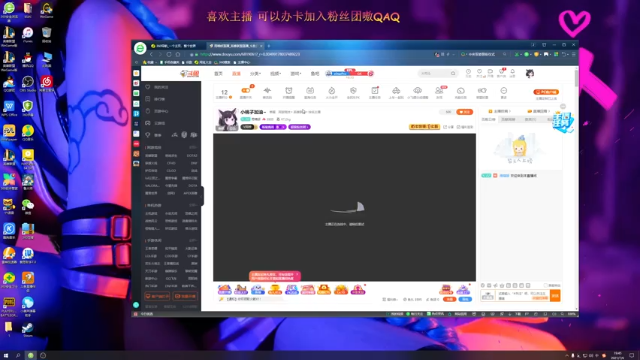Click the streamer's cat-ear avatar thumbnail
Viewport: 640px width, 360px height.
(227, 119)
